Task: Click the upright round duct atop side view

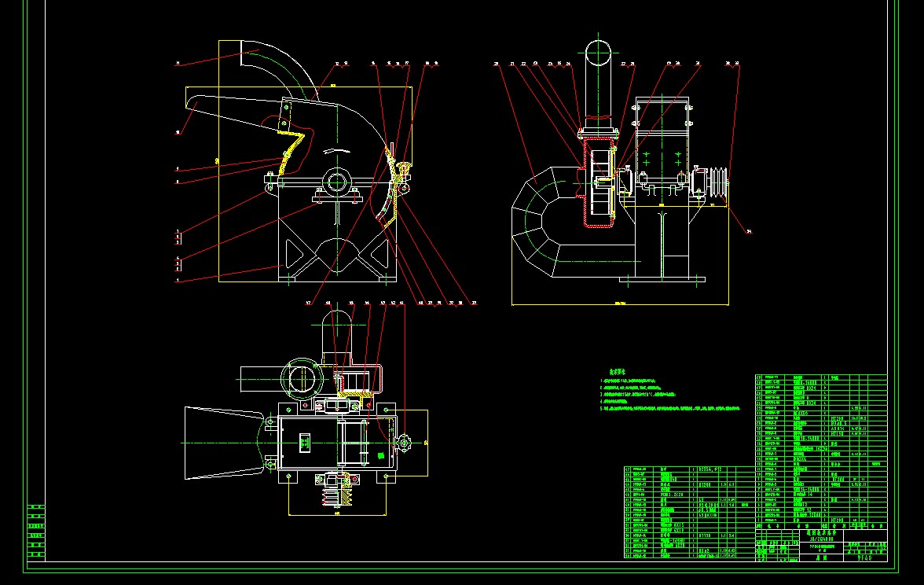Action: [599, 86]
